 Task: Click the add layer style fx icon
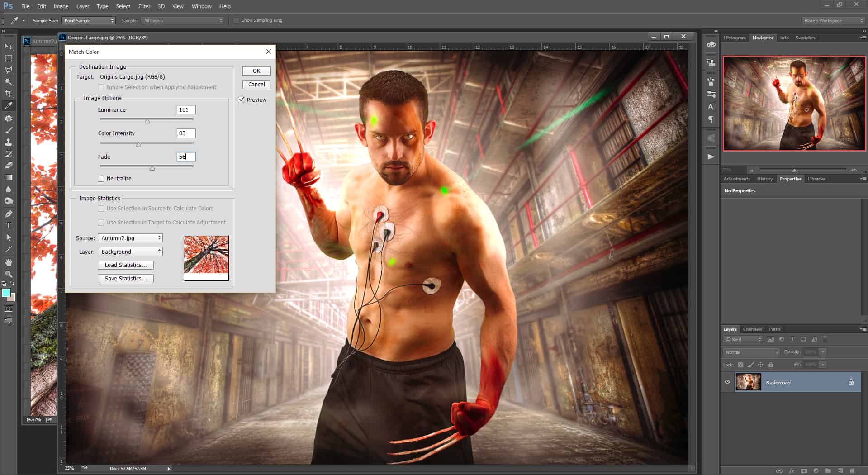tap(792, 471)
